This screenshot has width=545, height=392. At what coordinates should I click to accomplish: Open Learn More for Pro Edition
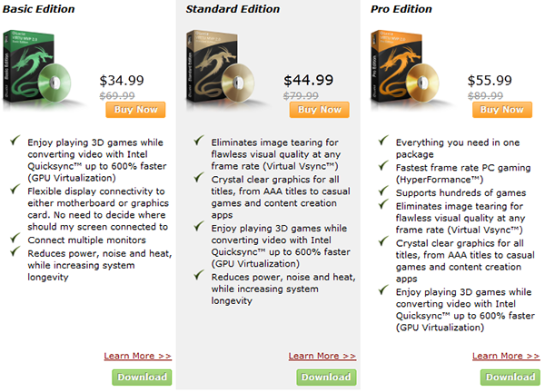pos(506,356)
